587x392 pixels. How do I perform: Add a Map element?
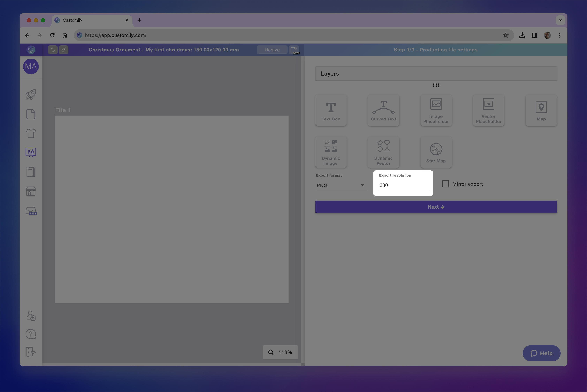pyautogui.click(x=541, y=110)
